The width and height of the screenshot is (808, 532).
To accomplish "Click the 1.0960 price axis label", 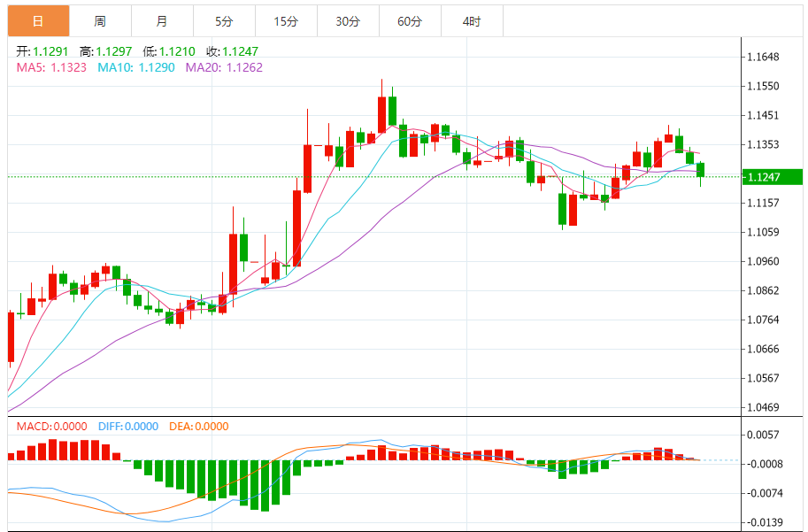I will (763, 261).
